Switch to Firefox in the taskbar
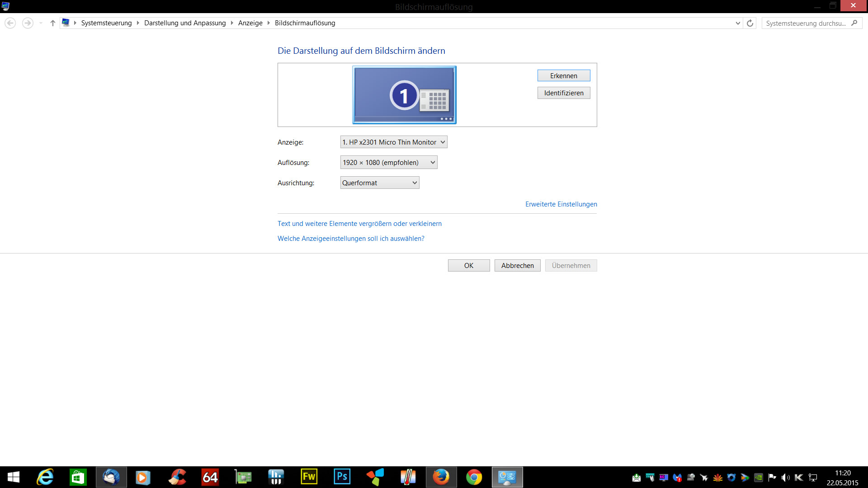Viewport: 868px width, 488px height. tap(441, 477)
